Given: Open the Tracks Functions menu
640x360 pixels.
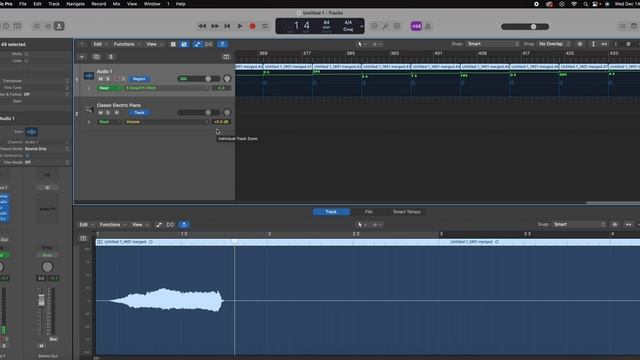Looking at the screenshot, I should click(127, 44).
